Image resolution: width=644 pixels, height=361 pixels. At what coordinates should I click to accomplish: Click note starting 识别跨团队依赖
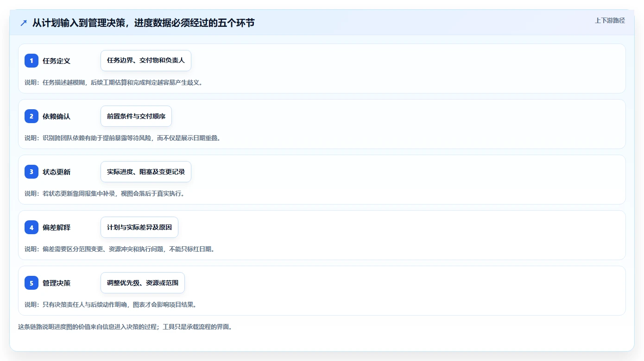click(x=122, y=138)
